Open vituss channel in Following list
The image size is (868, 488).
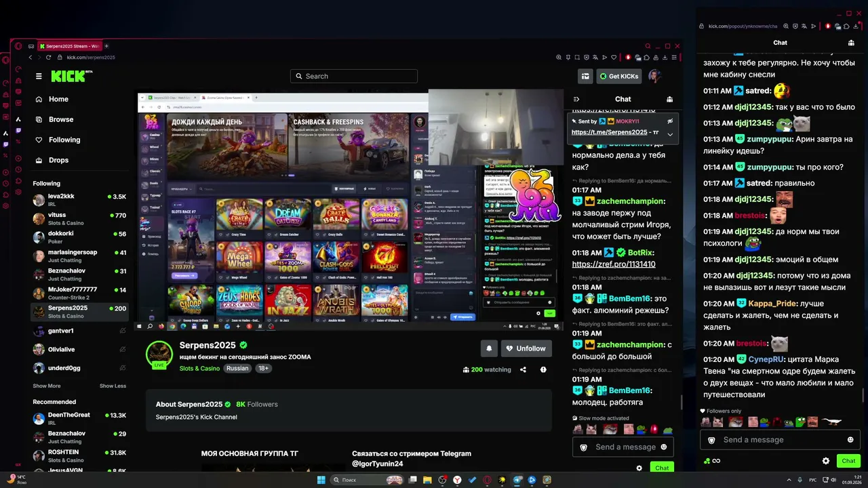[79, 219]
